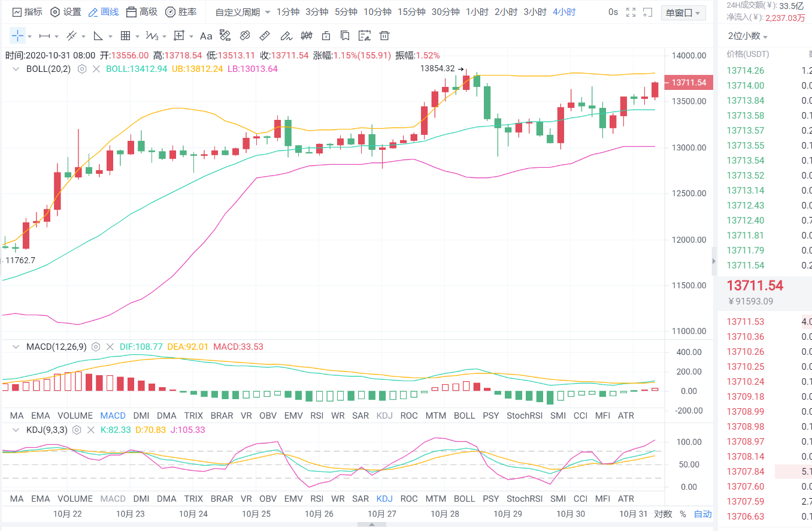Open the 自定义周期 period dropdown
Image resolution: width=812 pixels, height=531 pixels.
(238, 11)
